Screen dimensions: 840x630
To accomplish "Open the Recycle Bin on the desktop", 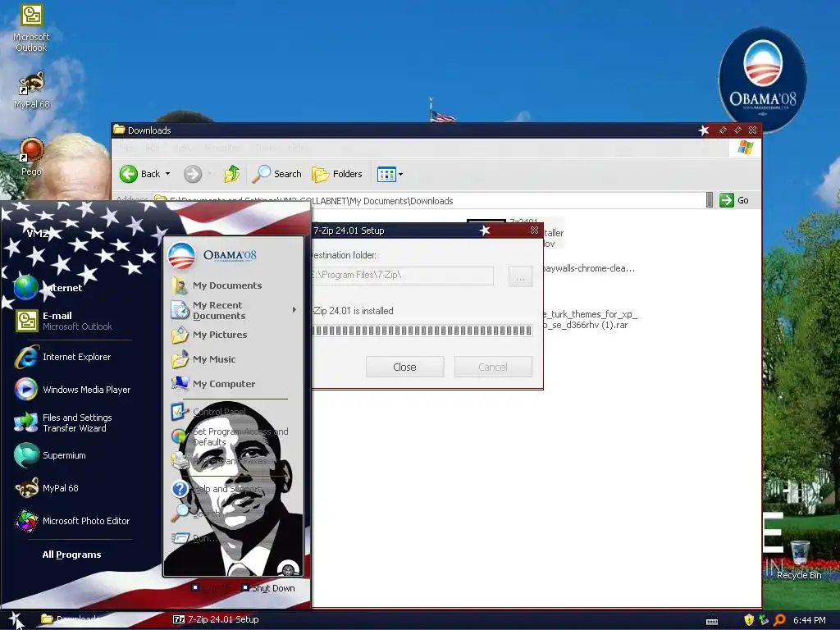I will point(799,560).
